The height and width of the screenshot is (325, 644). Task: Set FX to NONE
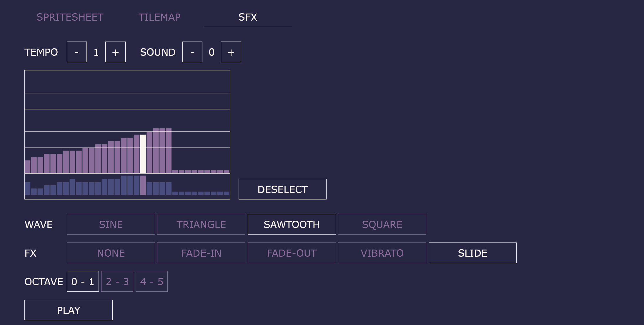[x=111, y=253]
